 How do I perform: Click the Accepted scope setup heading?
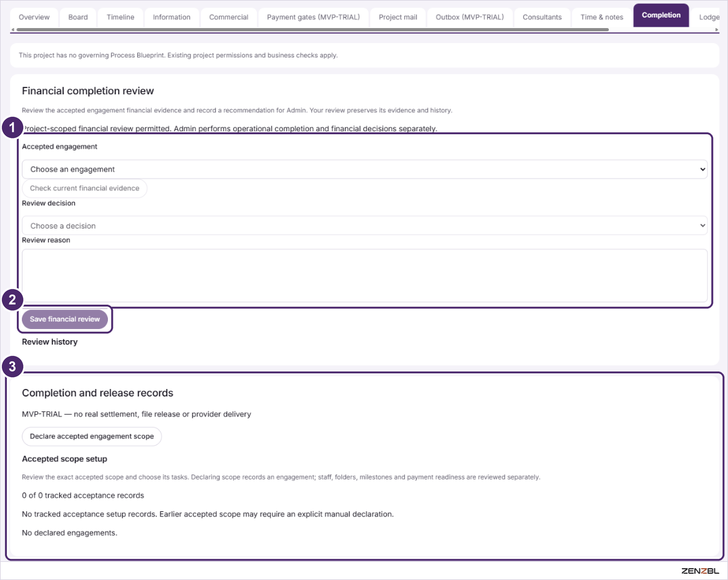(64, 459)
